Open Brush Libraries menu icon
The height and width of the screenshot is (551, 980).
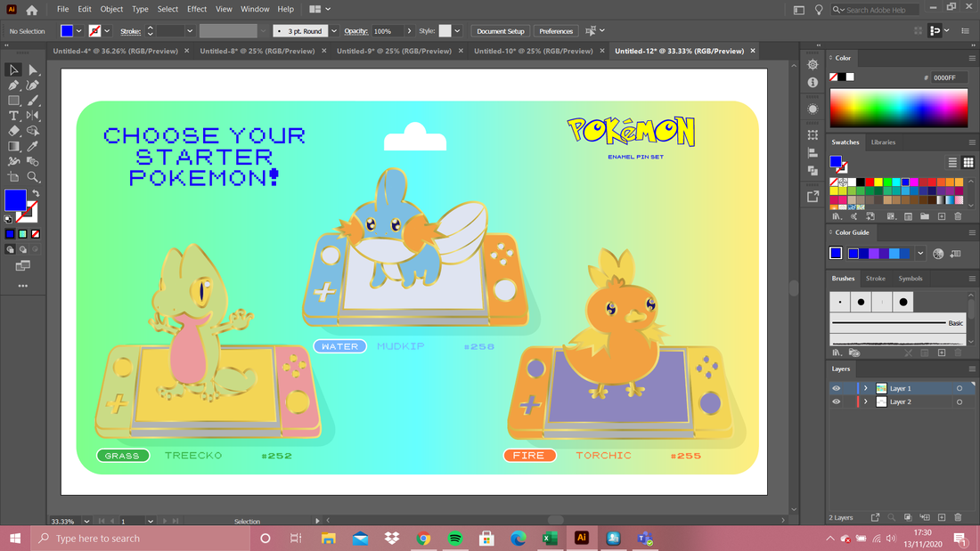pyautogui.click(x=837, y=353)
